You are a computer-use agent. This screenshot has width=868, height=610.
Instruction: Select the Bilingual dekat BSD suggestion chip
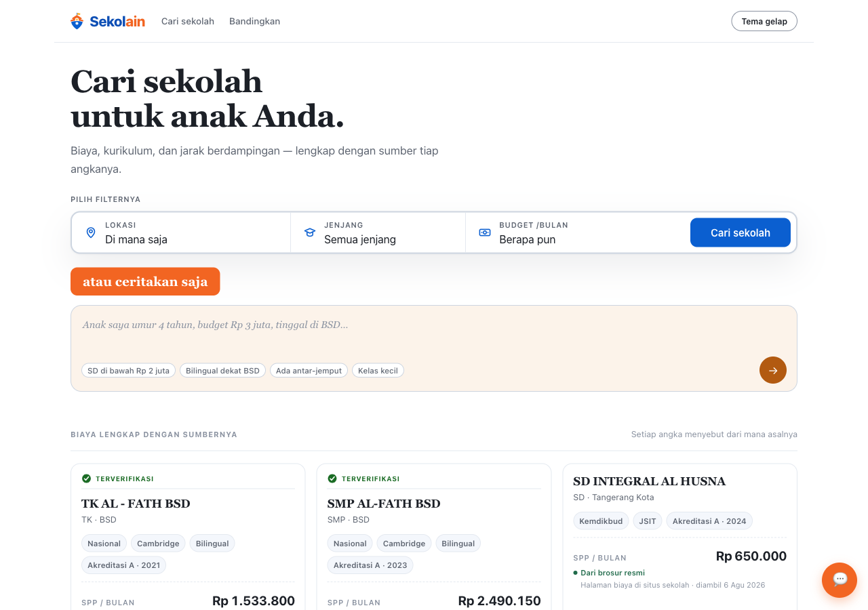pos(222,371)
